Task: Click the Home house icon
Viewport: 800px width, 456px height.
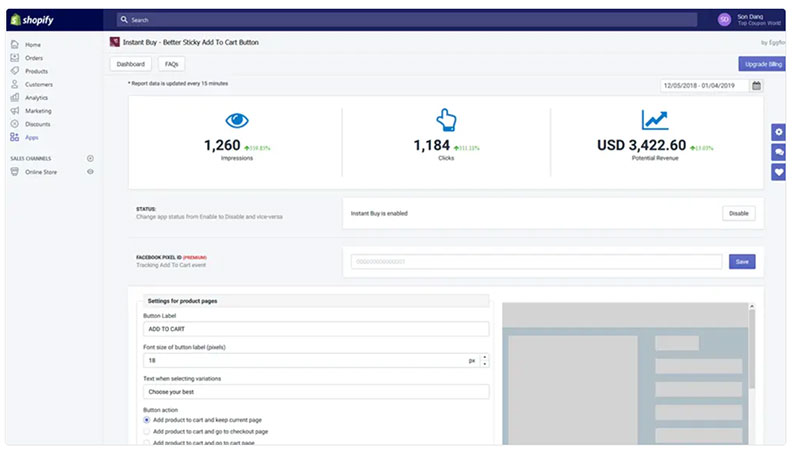Action: pos(15,44)
